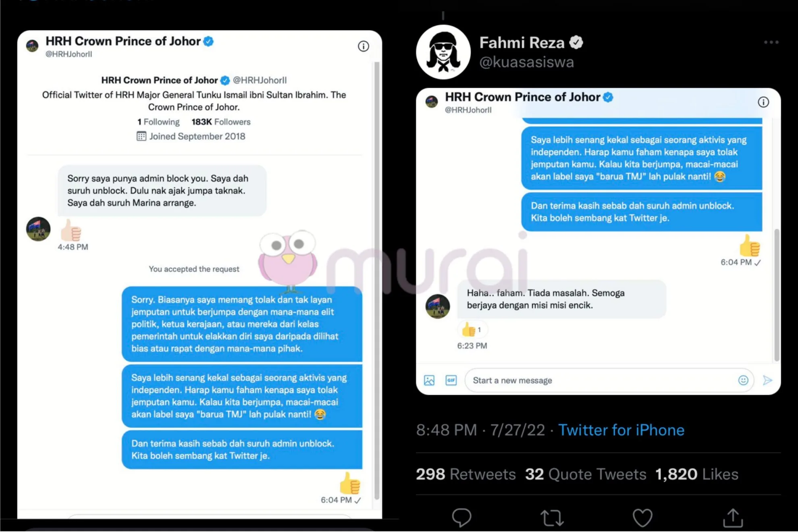Like the tweet with the heart icon
This screenshot has height=532, width=798.
coord(642,518)
